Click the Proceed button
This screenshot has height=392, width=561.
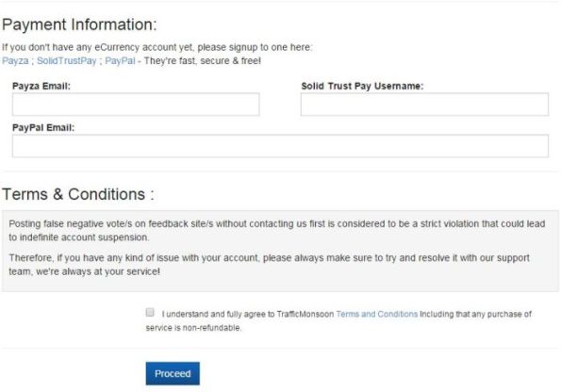pos(173,373)
